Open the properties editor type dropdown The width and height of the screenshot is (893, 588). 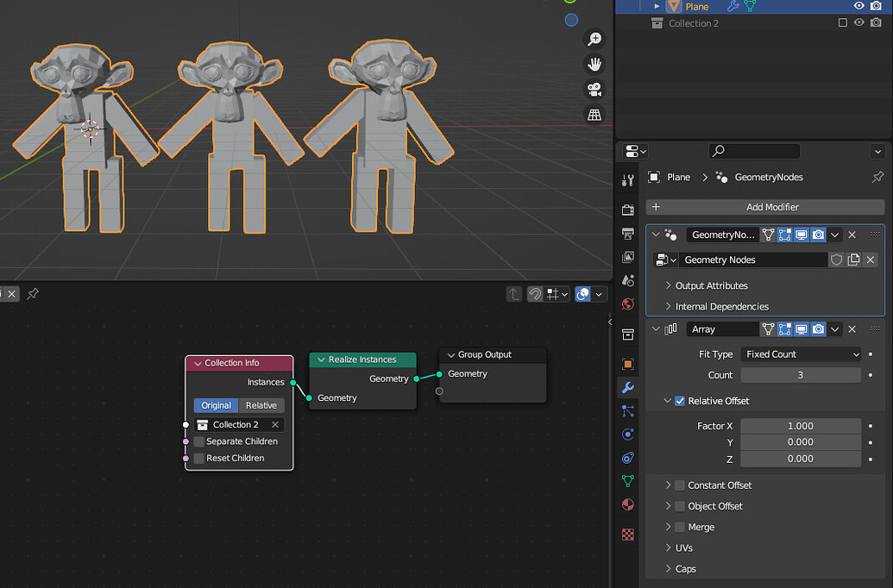pos(635,152)
